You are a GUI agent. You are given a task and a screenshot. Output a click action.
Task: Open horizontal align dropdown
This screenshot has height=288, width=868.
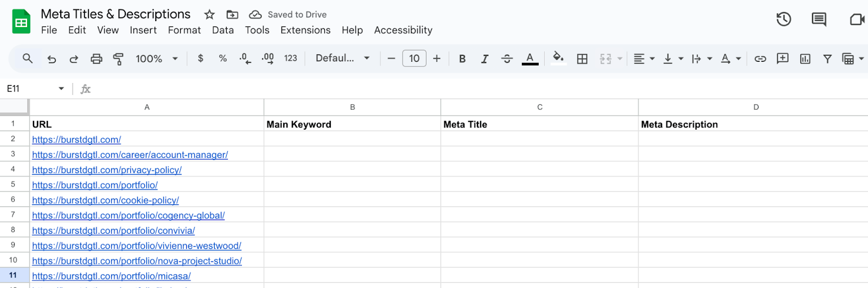pos(644,59)
